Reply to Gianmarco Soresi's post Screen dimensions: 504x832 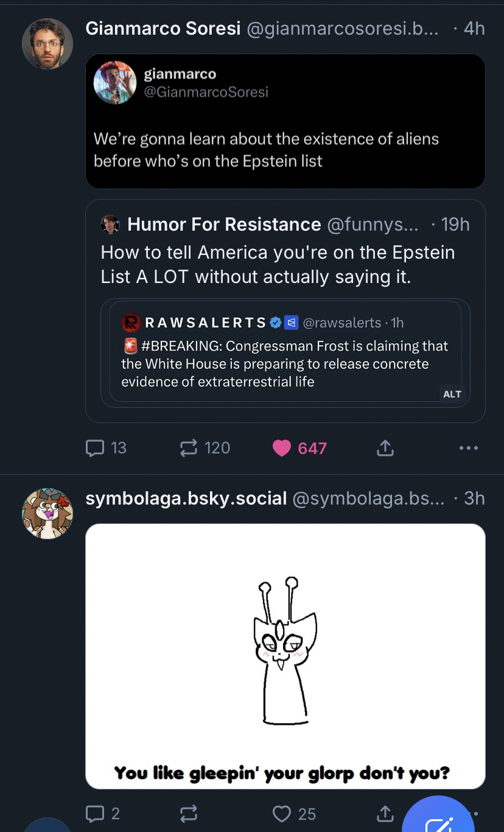96,449
